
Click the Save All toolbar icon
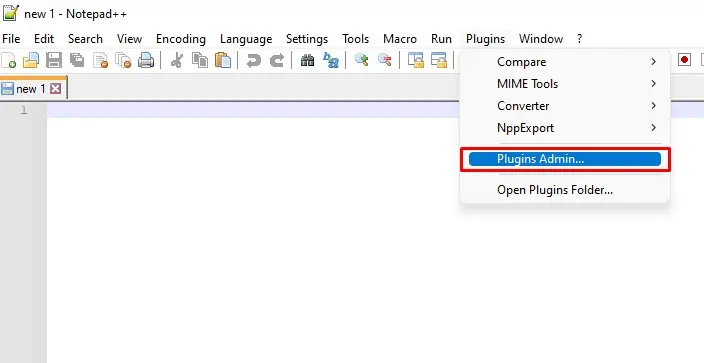pyautogui.click(x=77, y=60)
